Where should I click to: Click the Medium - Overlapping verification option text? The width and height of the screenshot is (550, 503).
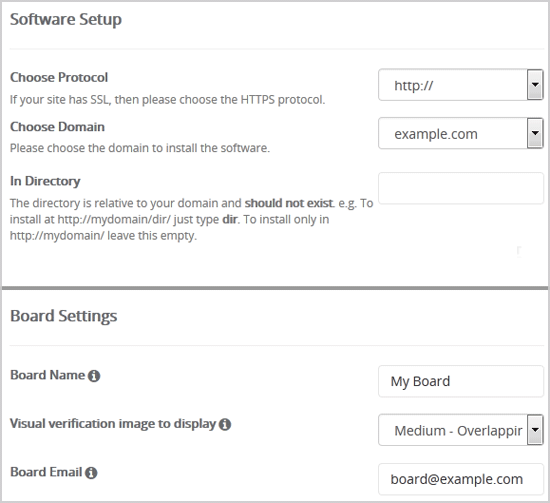[458, 430]
